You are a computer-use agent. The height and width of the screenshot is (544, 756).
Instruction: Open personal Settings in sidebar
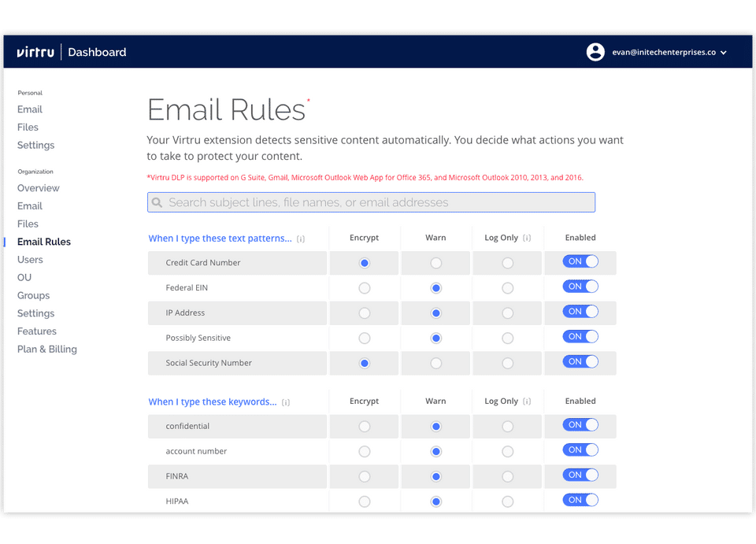pyautogui.click(x=35, y=145)
